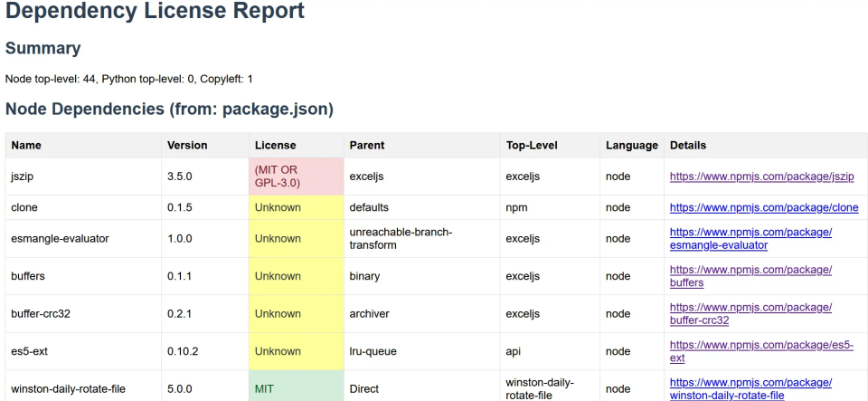This screenshot has height=401, width=868.
Task: Click the Name column header
Action: [26, 145]
